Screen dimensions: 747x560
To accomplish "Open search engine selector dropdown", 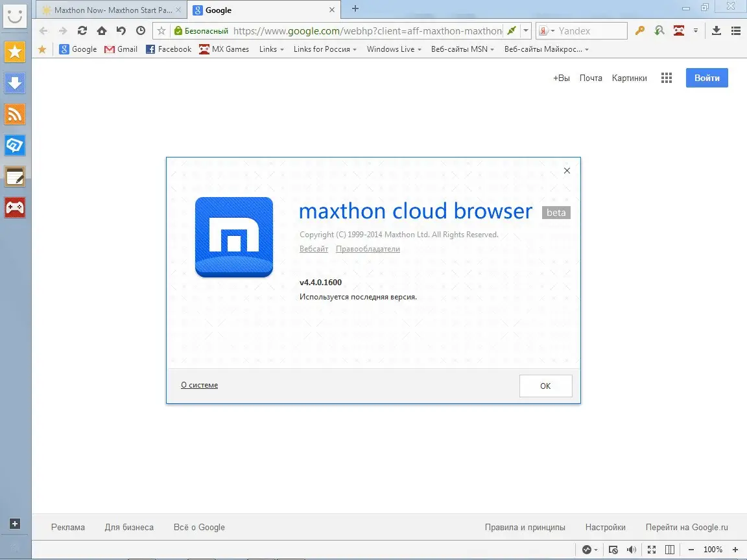I will 547,31.
